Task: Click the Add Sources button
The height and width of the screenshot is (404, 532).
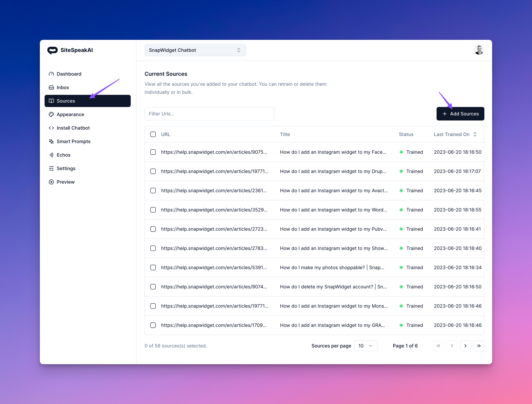Action: point(460,114)
